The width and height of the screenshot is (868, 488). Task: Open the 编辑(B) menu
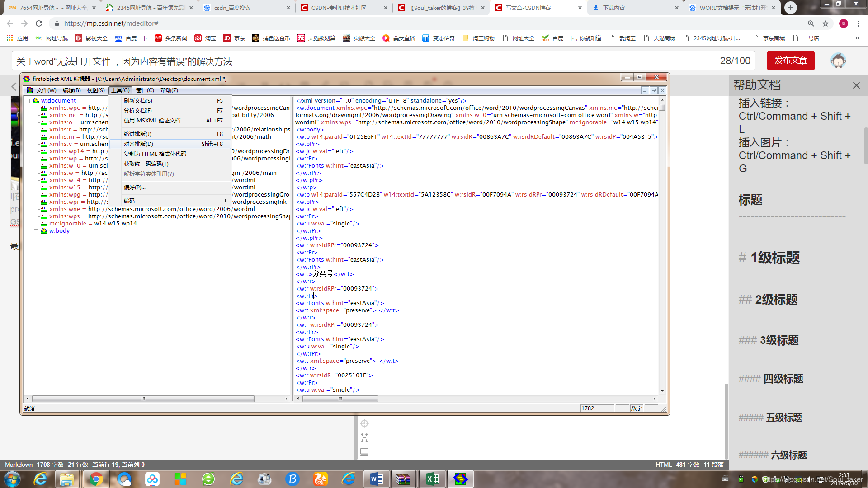(71, 90)
